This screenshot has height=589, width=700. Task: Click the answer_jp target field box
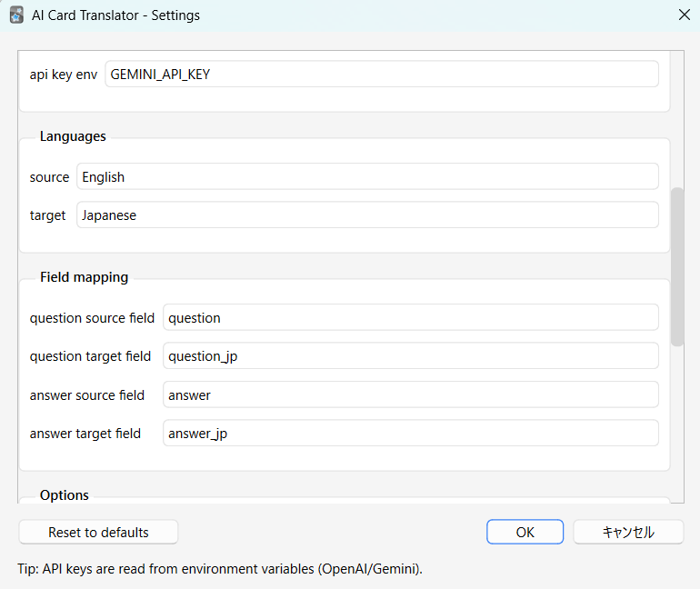[410, 434]
